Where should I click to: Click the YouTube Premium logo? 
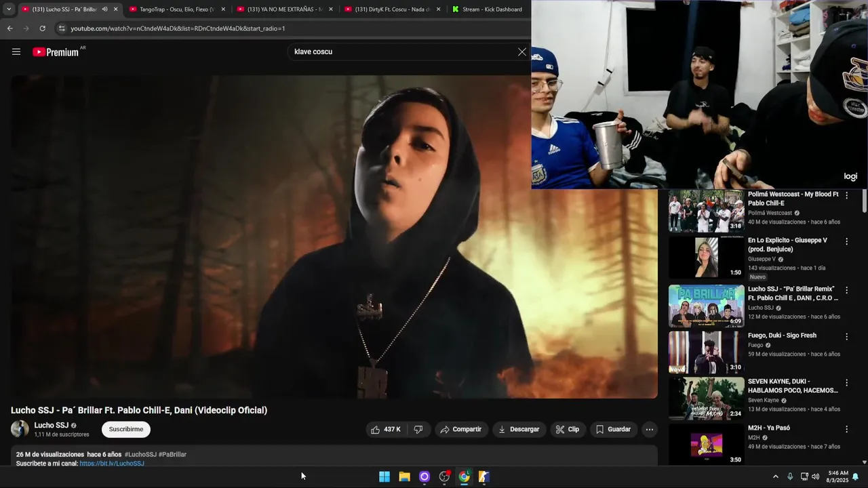point(56,52)
